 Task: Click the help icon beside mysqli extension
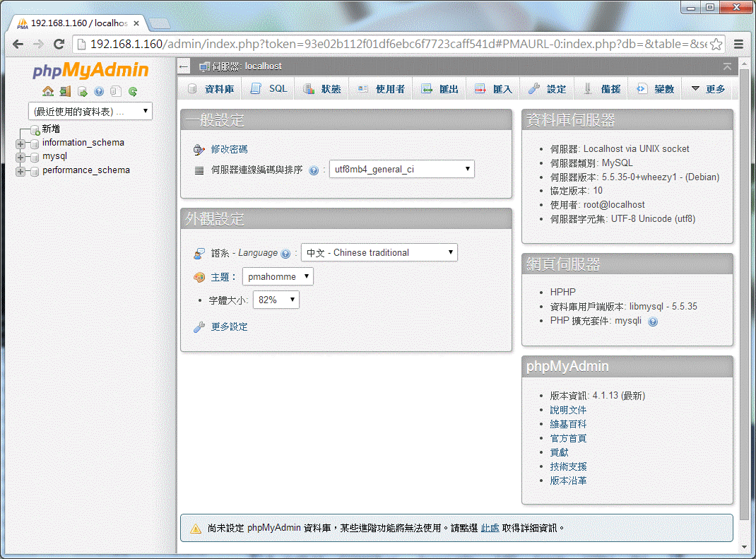(653, 322)
